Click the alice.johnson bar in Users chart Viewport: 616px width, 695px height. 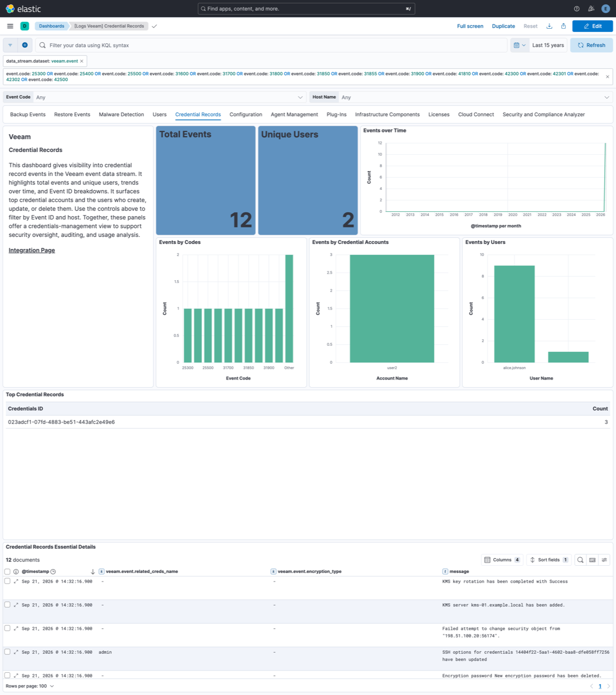(515, 314)
